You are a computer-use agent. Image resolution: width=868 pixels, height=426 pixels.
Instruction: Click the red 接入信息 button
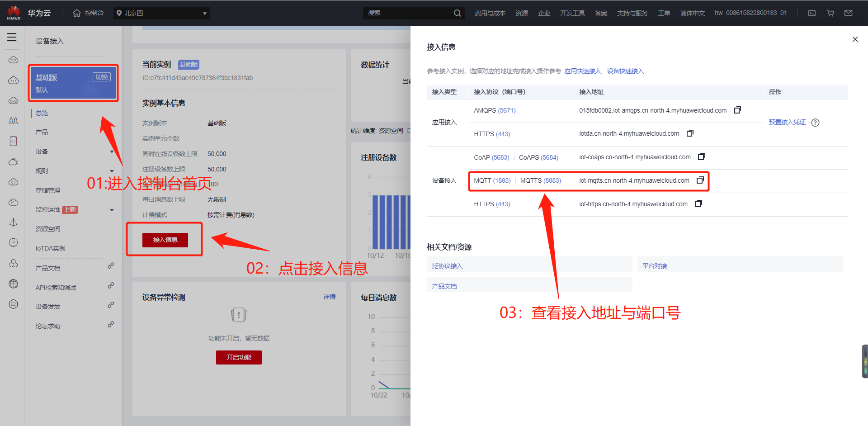click(x=165, y=240)
